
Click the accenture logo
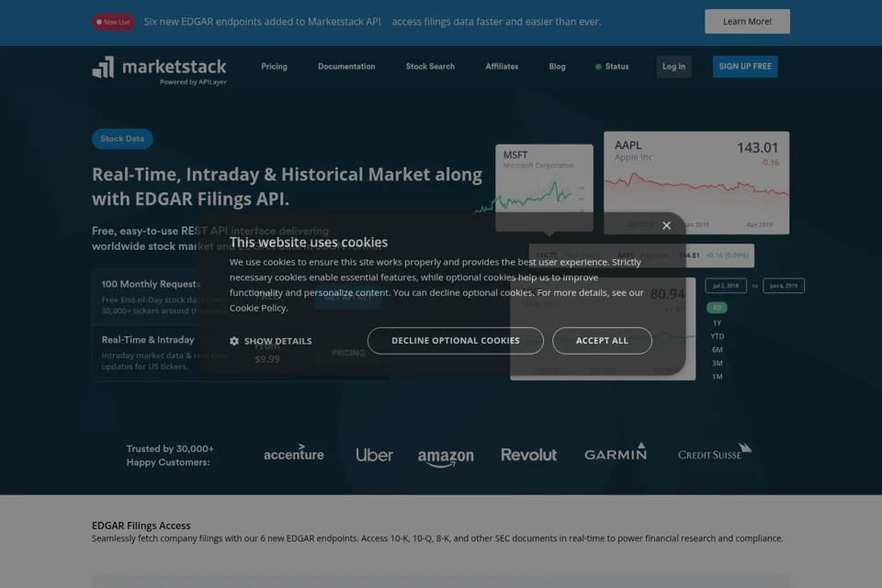tap(294, 452)
